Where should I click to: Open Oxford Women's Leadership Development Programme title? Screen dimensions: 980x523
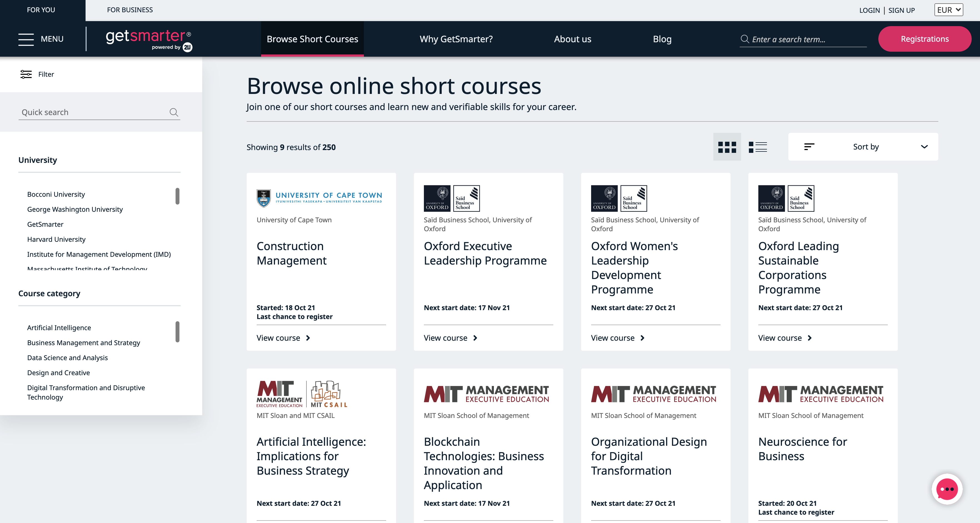tap(634, 268)
